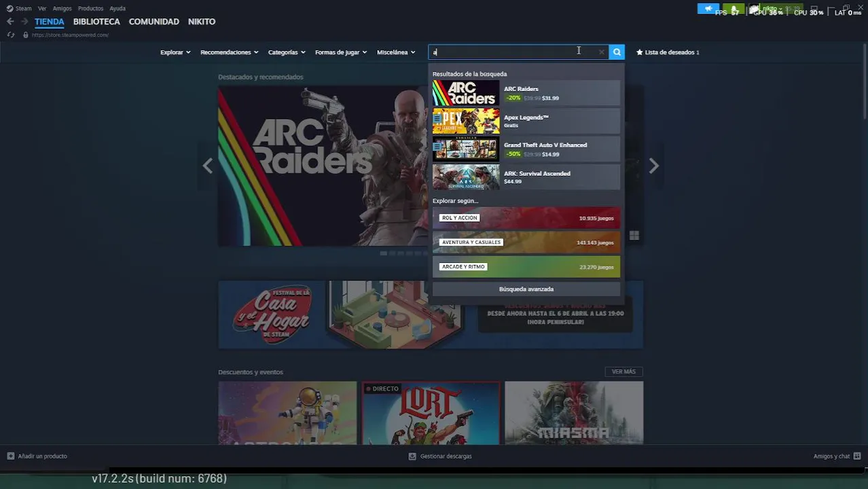The image size is (868, 489).
Task: Show previous featured game with left carousel arrow
Action: point(208,166)
